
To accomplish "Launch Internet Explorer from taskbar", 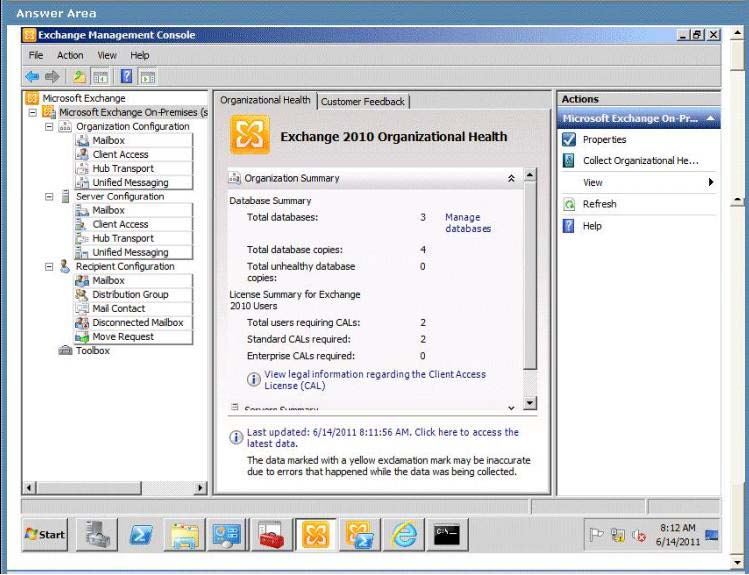I will 404,534.
